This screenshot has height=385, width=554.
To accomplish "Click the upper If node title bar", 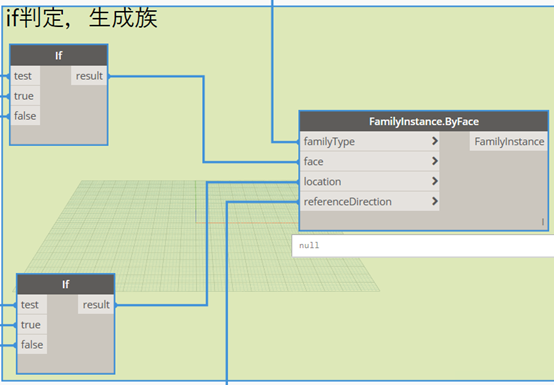I will 59,55.
